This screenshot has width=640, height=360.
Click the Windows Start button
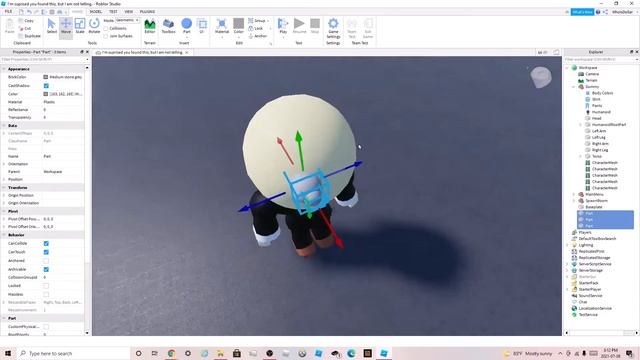pos(8,353)
